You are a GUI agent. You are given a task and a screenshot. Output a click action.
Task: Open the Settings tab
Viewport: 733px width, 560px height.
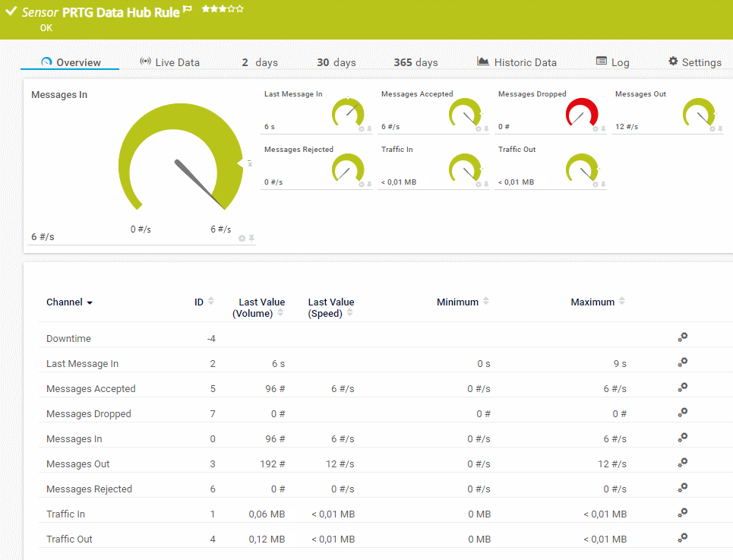pyautogui.click(x=694, y=62)
